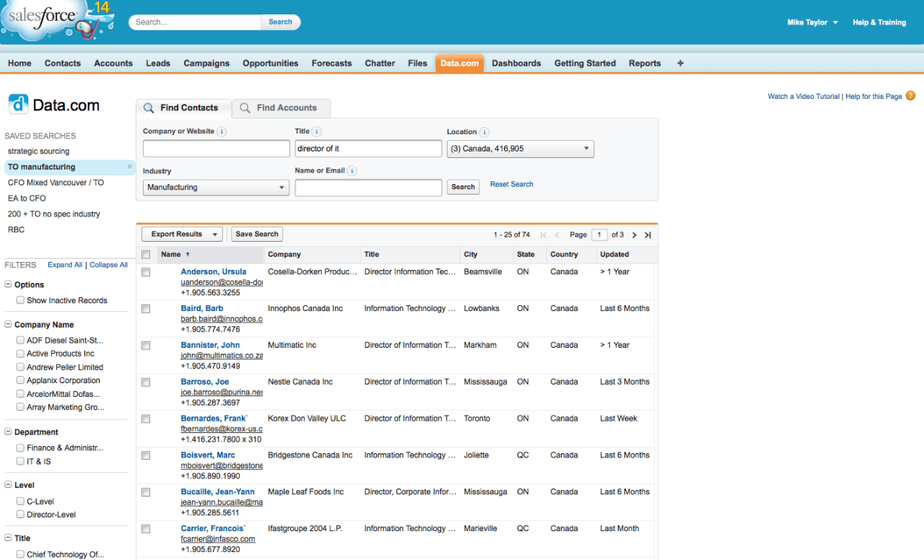Collapse the Department filter section
This screenshot has width=924, height=560.
9,432
